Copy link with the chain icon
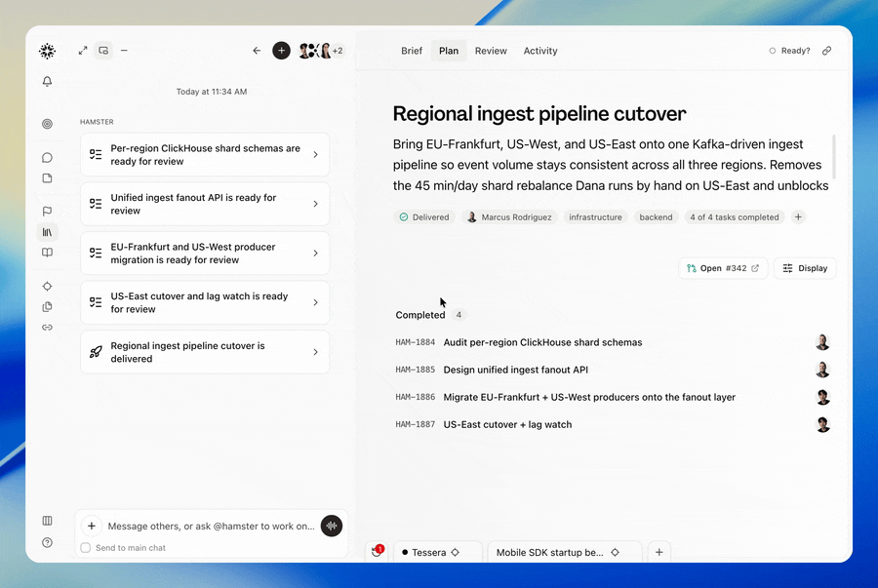Image resolution: width=878 pixels, height=588 pixels. point(826,51)
